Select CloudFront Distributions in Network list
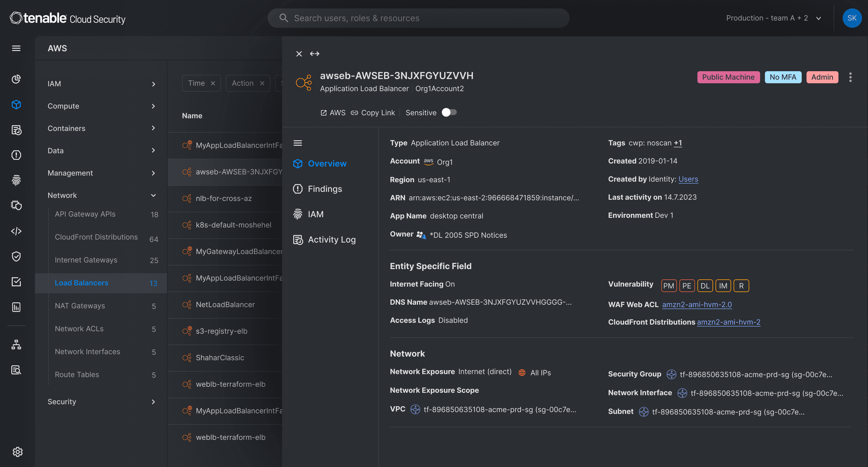 [106, 237]
